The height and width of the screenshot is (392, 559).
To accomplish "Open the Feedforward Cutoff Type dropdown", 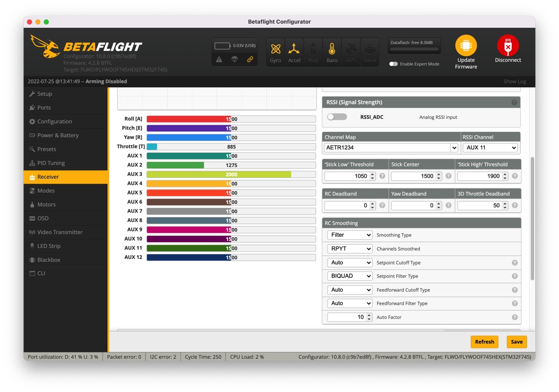I will [x=350, y=290].
